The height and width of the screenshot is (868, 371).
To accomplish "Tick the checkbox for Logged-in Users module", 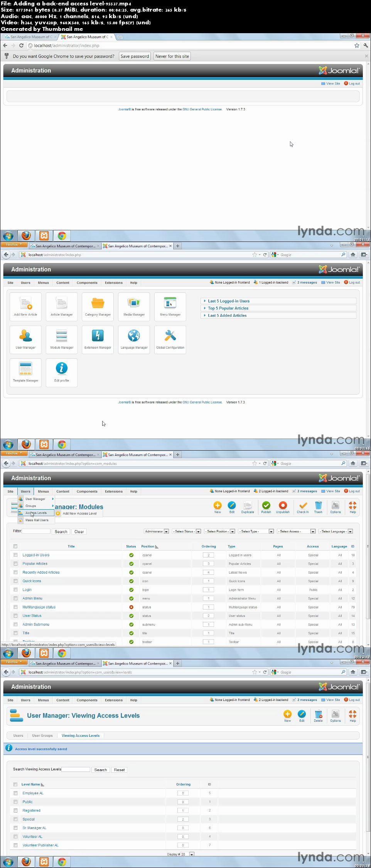I will (15, 555).
